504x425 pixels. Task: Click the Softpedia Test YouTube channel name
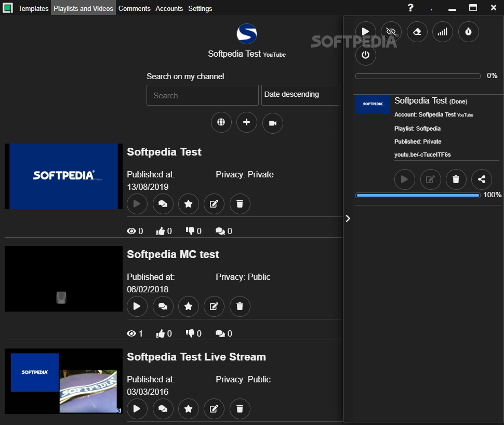coord(246,54)
